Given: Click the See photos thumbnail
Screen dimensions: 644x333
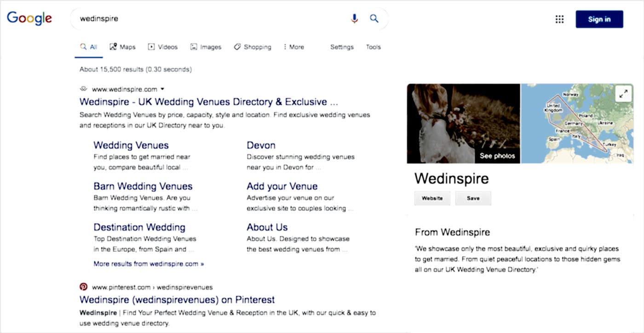Looking at the screenshot, I should [464, 123].
